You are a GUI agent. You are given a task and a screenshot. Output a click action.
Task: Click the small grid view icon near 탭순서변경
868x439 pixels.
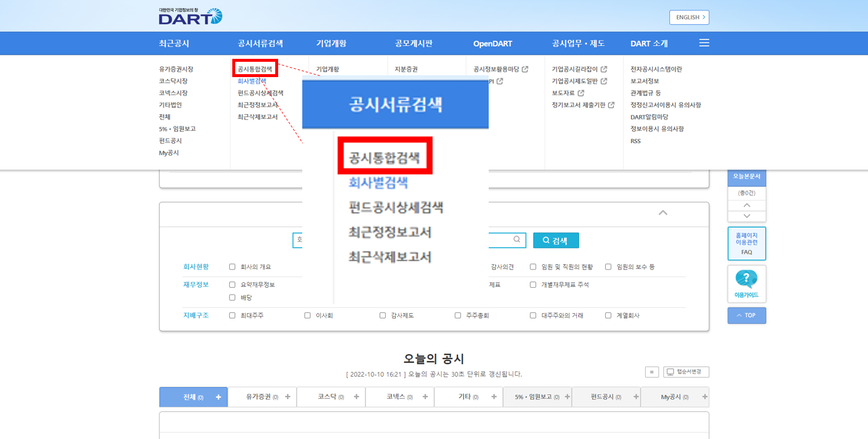coord(652,371)
